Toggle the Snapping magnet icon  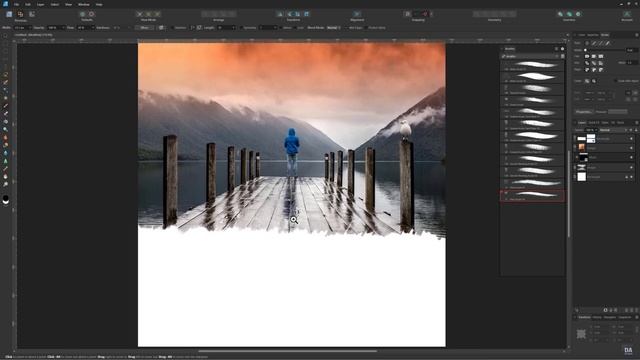[425, 14]
